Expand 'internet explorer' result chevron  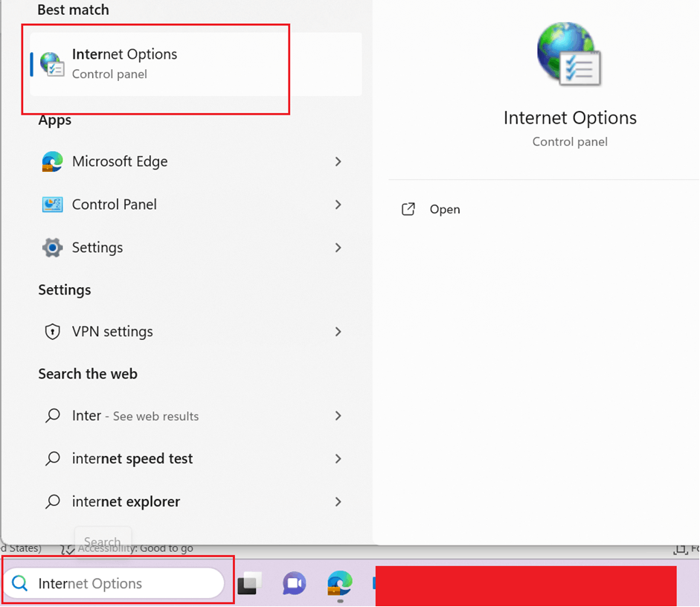[x=338, y=501]
